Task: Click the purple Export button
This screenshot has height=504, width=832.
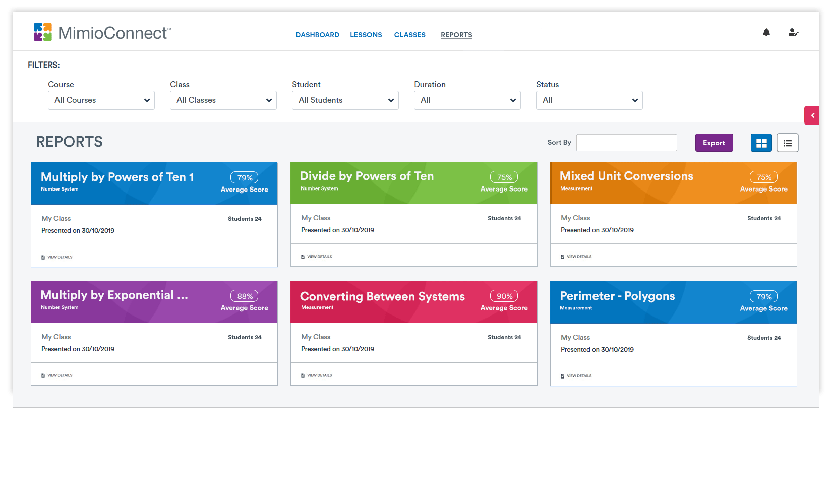Action: click(x=714, y=143)
